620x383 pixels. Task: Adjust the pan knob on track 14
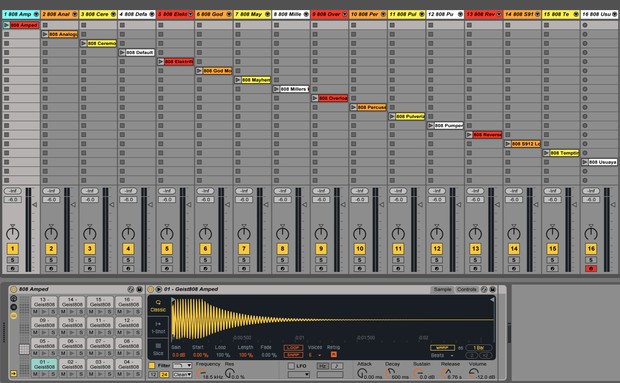coord(514,233)
